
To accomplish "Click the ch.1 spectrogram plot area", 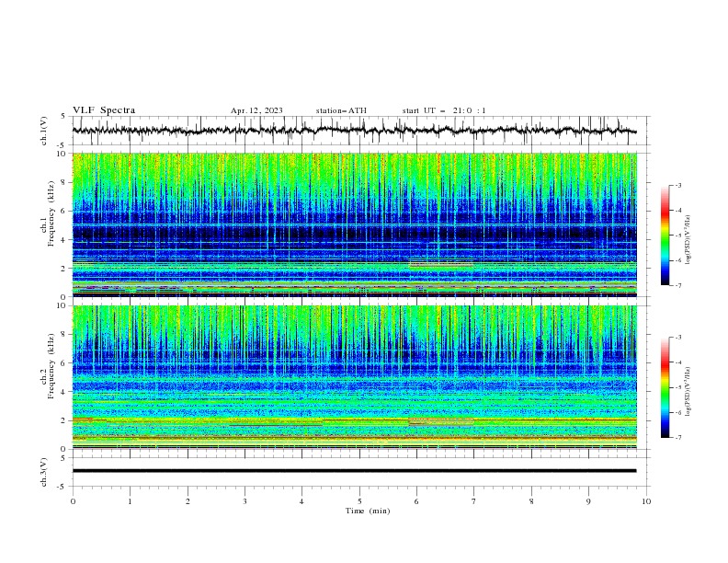I will (x=354, y=224).
